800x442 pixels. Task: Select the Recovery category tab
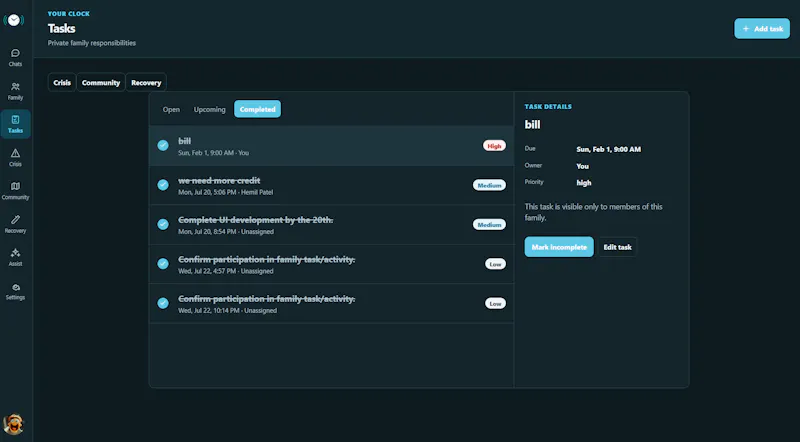coord(146,83)
